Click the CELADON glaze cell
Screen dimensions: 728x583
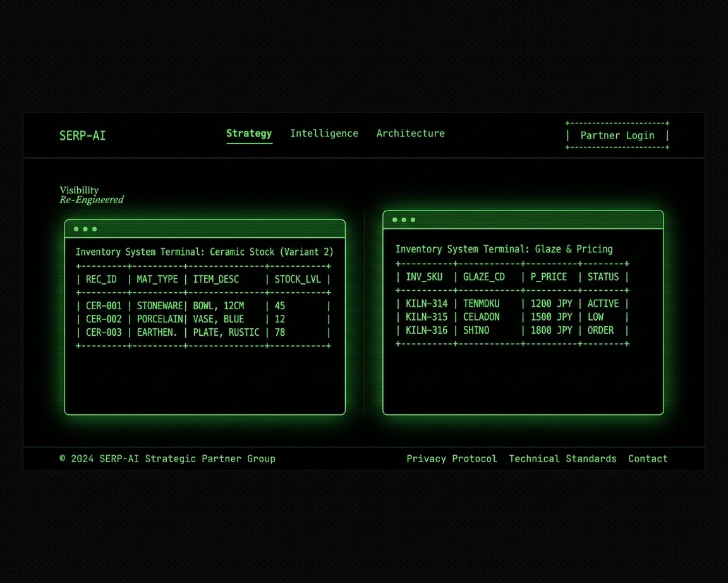pyautogui.click(x=482, y=317)
